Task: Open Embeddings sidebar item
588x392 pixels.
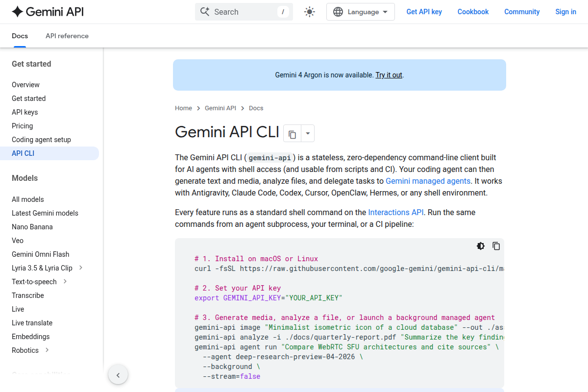Action: pos(30,337)
